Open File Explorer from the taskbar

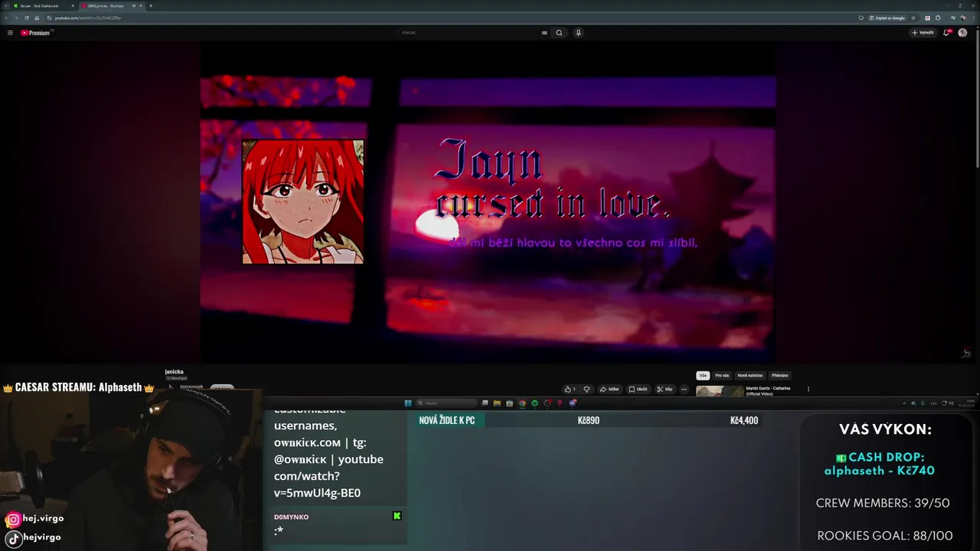[x=497, y=403]
